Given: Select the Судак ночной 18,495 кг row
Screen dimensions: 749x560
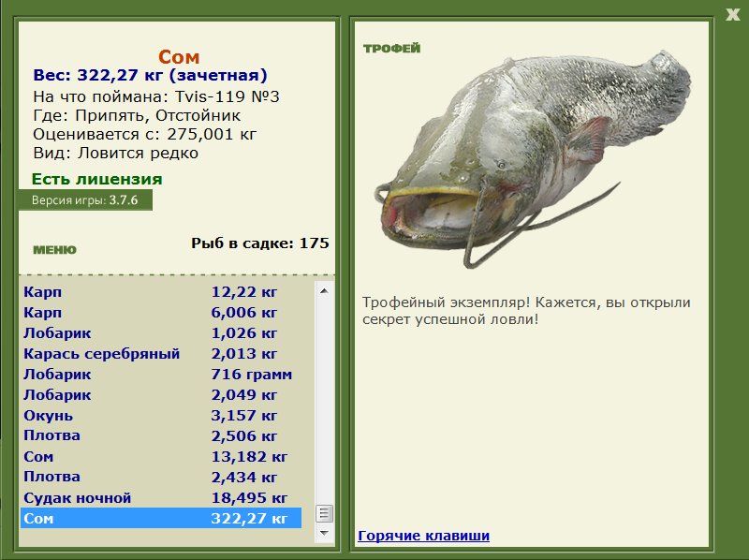Looking at the screenshot, I should tap(161, 497).
